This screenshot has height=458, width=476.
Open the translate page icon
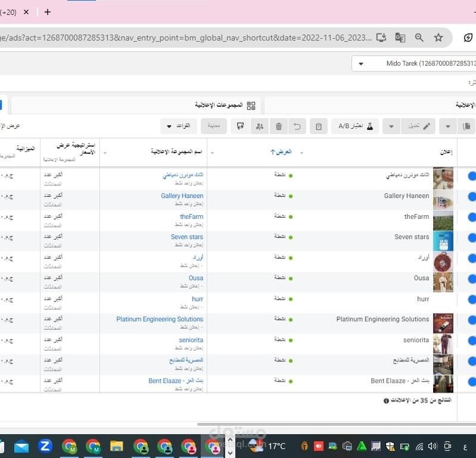pos(400,38)
